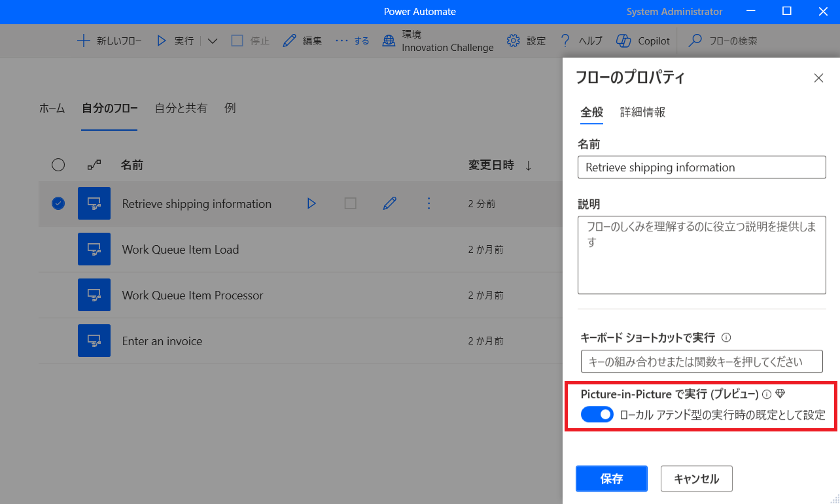840x504 pixels.
Task: Open the more actions … する menu
Action: [x=352, y=41]
